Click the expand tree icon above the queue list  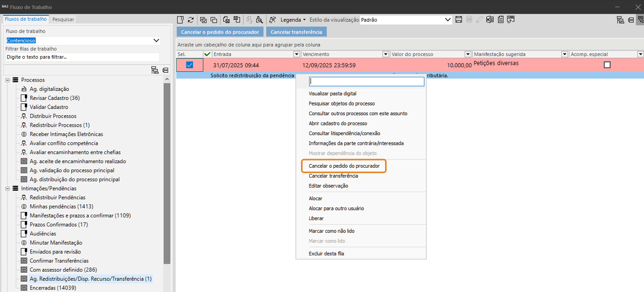tap(155, 70)
